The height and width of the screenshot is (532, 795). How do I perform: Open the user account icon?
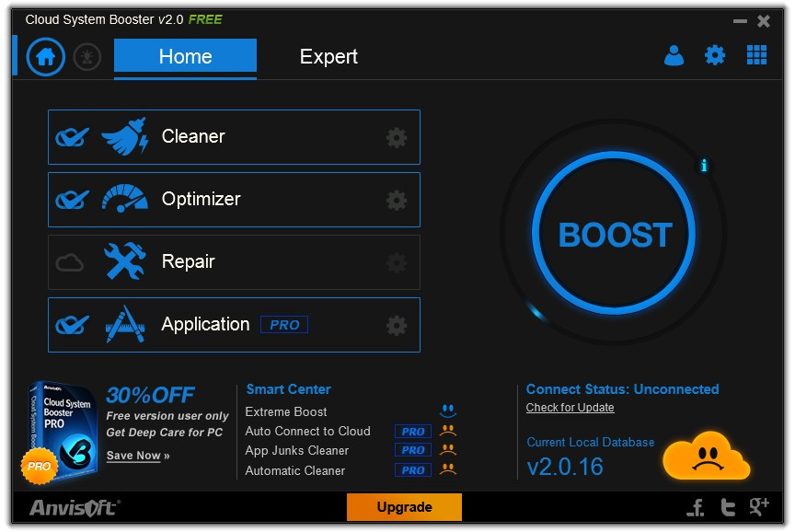click(674, 55)
